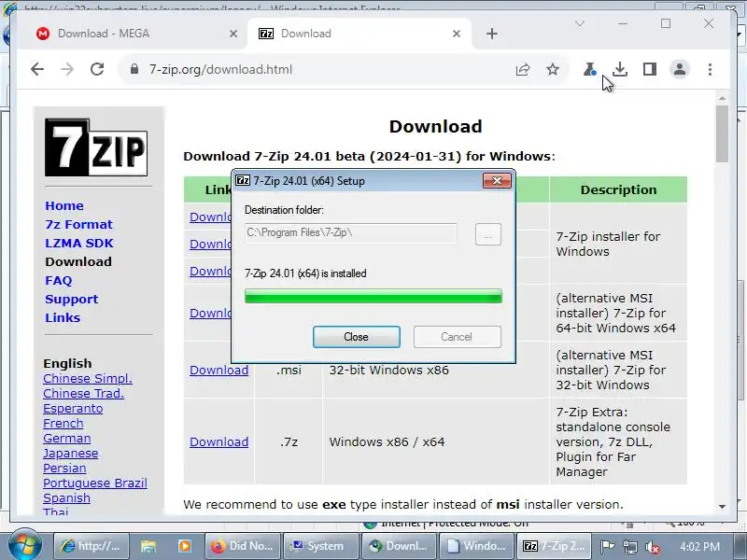
Task: Open the profile avatar icon
Action: coord(680,69)
